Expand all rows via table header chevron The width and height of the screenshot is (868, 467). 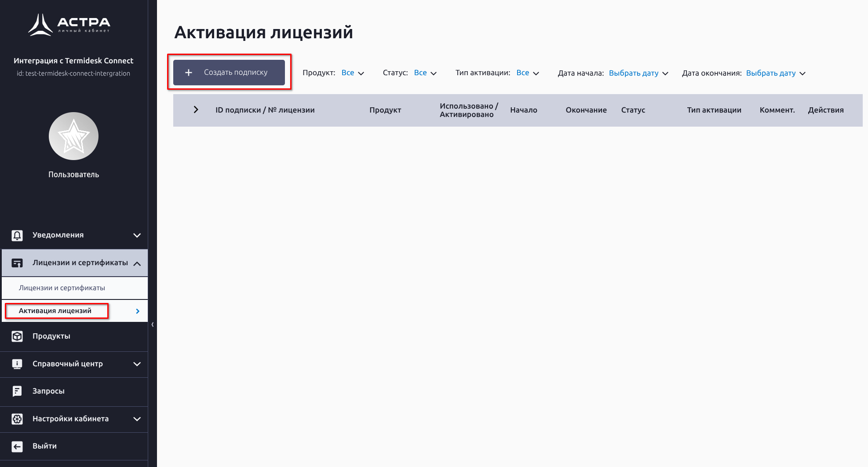[x=196, y=110]
